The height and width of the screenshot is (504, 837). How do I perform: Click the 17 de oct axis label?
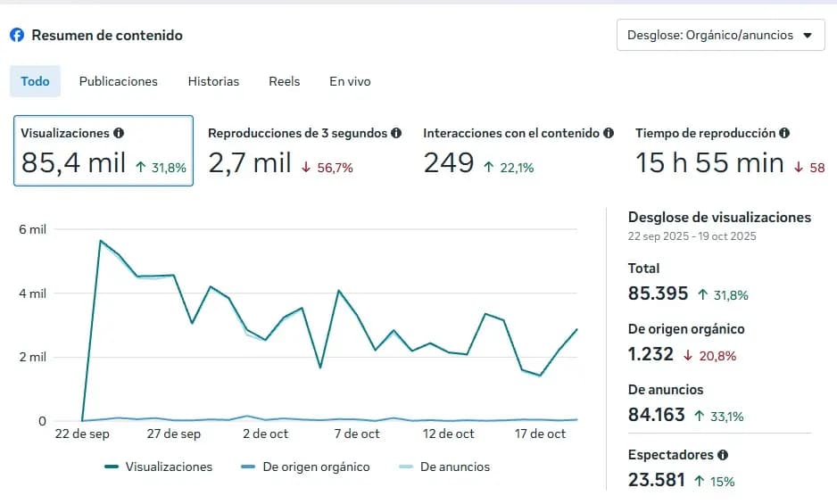click(540, 434)
